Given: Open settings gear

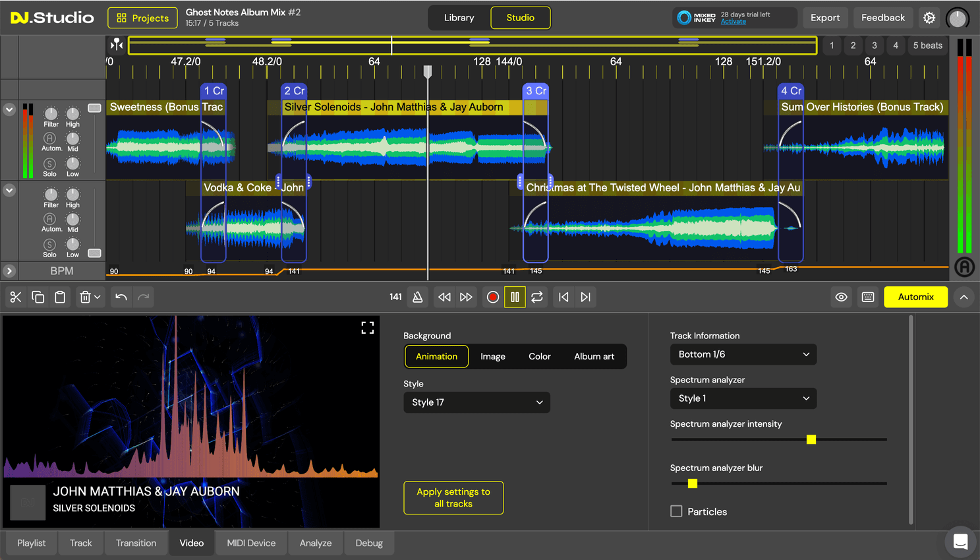Looking at the screenshot, I should (x=929, y=18).
